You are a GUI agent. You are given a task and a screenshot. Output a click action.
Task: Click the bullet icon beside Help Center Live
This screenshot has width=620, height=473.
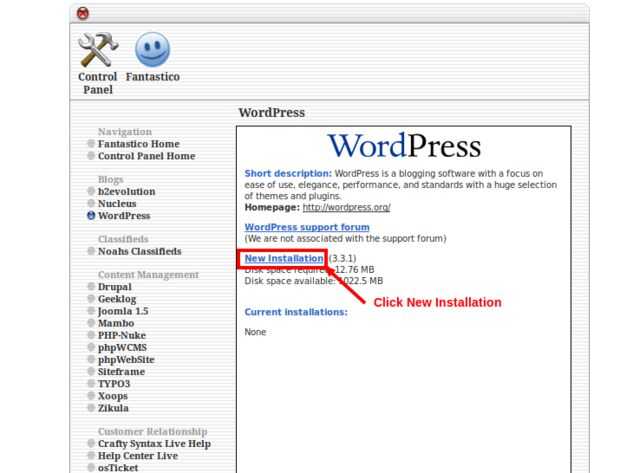(x=91, y=456)
